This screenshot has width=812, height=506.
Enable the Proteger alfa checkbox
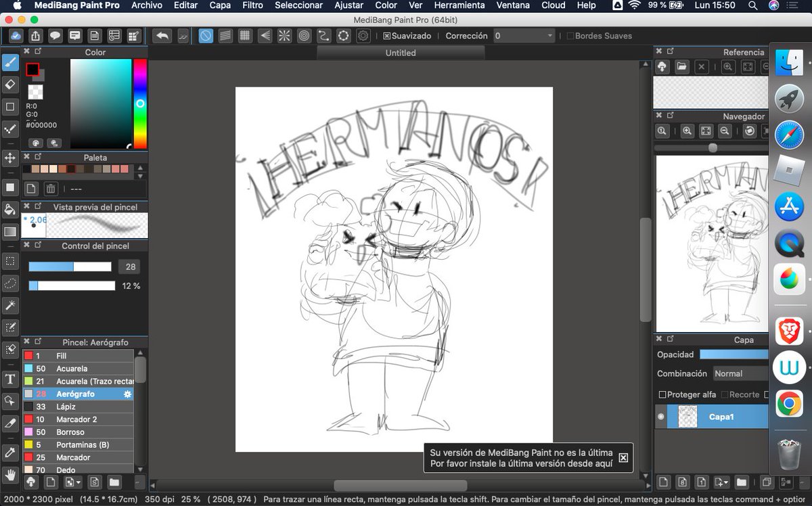pos(662,394)
